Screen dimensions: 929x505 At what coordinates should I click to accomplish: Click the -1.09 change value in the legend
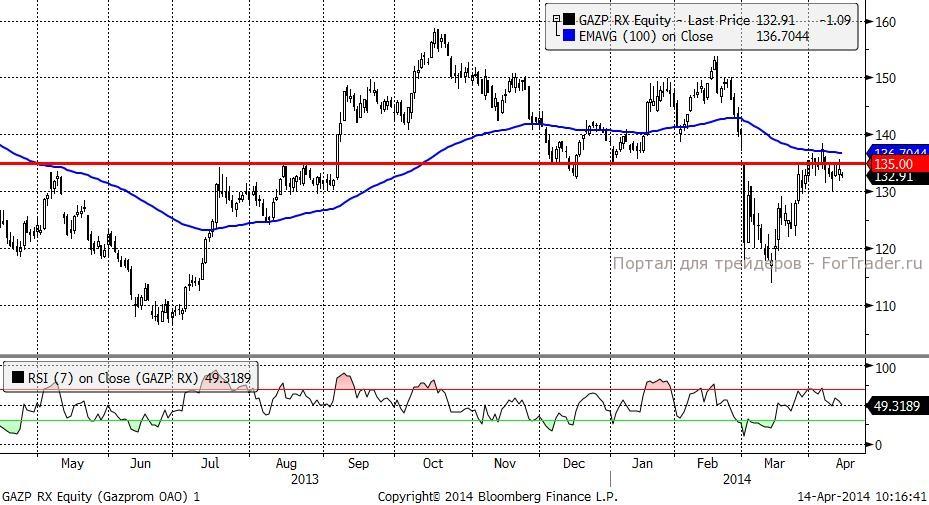tap(835, 20)
